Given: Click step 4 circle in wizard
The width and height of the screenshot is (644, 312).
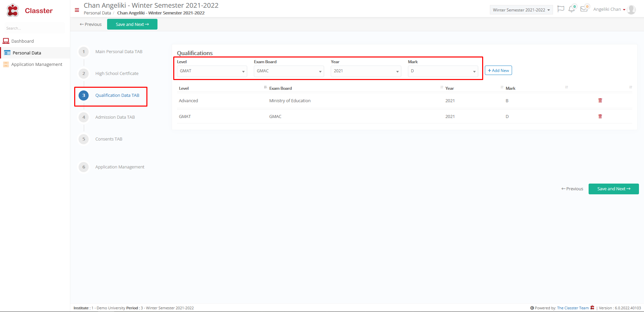Looking at the screenshot, I should (x=84, y=117).
